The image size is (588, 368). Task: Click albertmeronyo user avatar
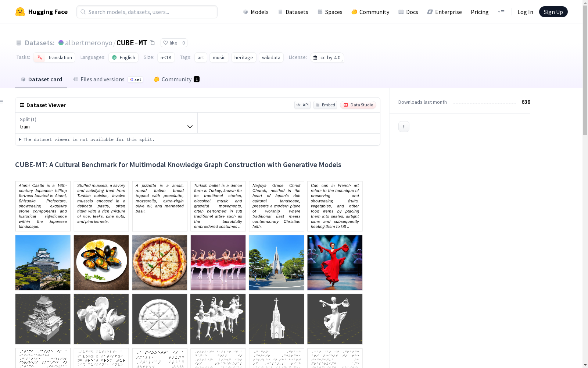pyautogui.click(x=61, y=43)
